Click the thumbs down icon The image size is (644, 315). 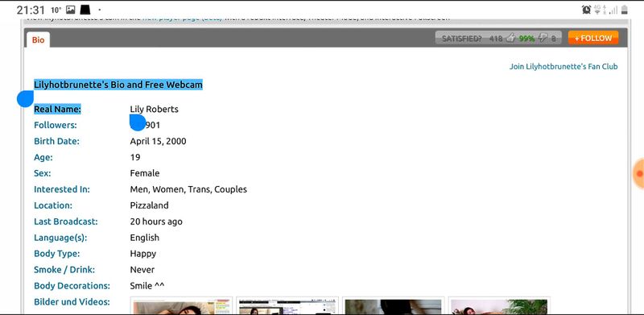543,38
